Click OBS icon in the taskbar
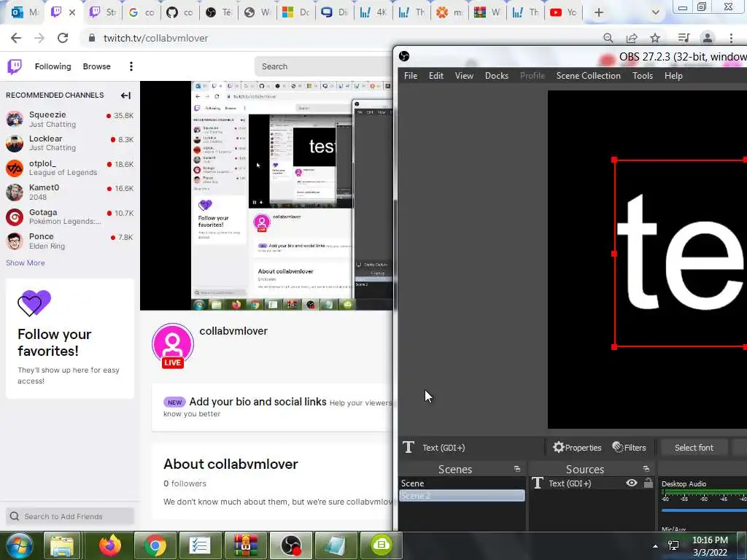 click(290, 545)
